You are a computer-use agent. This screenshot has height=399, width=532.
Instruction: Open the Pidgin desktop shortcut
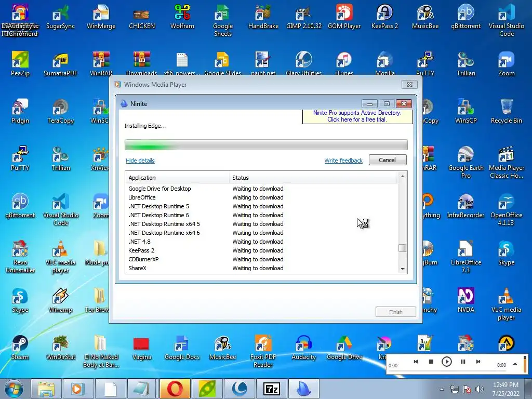pyautogui.click(x=20, y=112)
